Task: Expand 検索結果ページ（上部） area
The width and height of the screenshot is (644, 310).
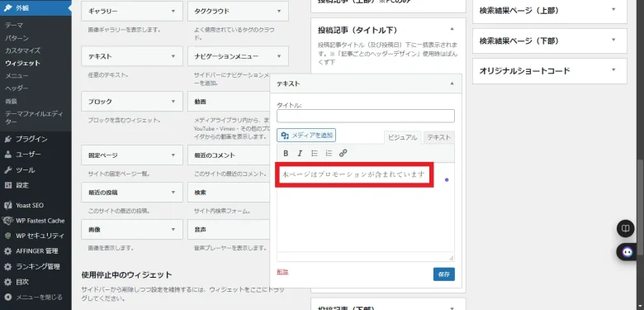Action: click(x=613, y=9)
